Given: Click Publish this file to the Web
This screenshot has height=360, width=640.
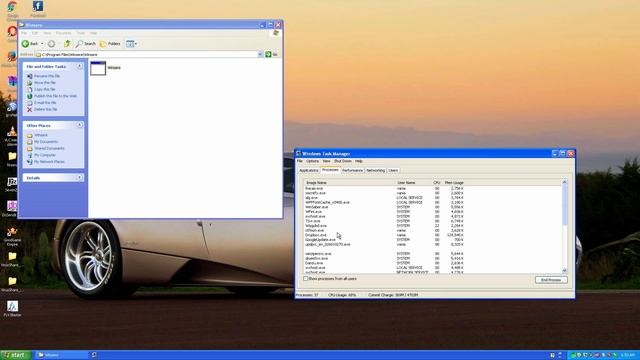Looking at the screenshot, I should coord(56,96).
